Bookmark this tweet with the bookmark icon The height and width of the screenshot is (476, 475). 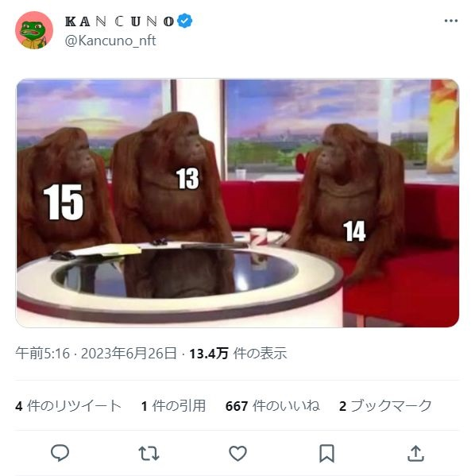coord(326,453)
